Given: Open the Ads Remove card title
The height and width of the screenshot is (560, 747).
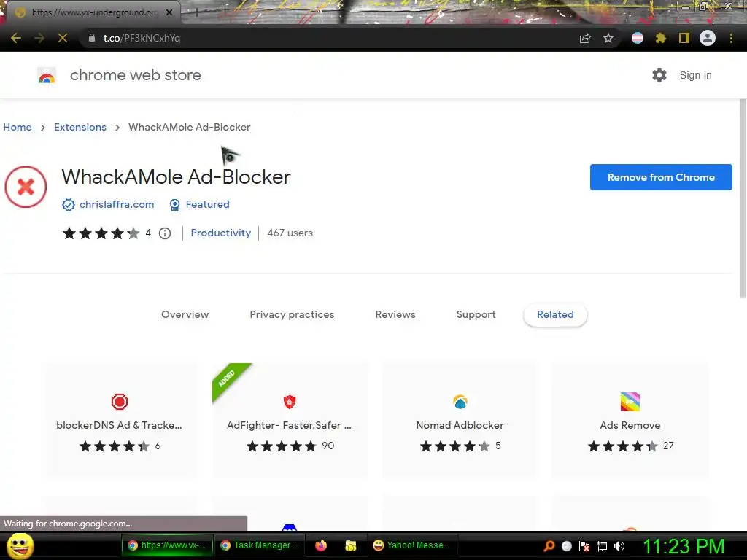Looking at the screenshot, I should 630,425.
